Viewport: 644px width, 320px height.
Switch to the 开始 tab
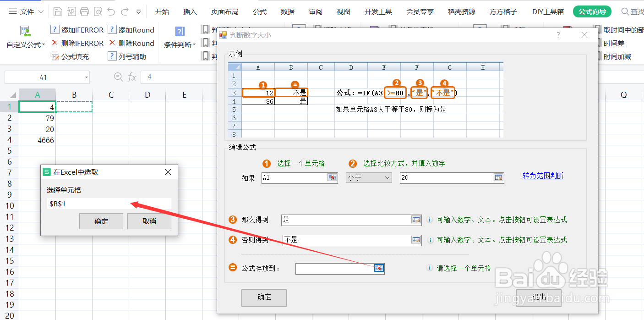[x=162, y=11]
